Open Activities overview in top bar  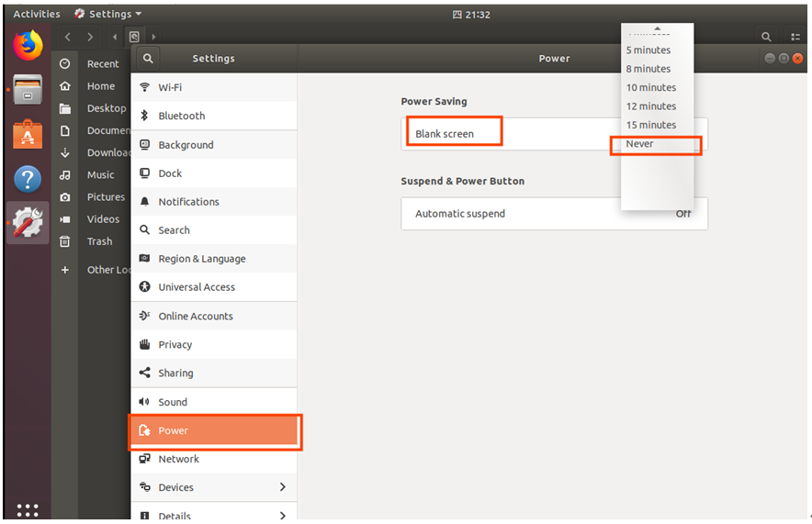(x=37, y=14)
